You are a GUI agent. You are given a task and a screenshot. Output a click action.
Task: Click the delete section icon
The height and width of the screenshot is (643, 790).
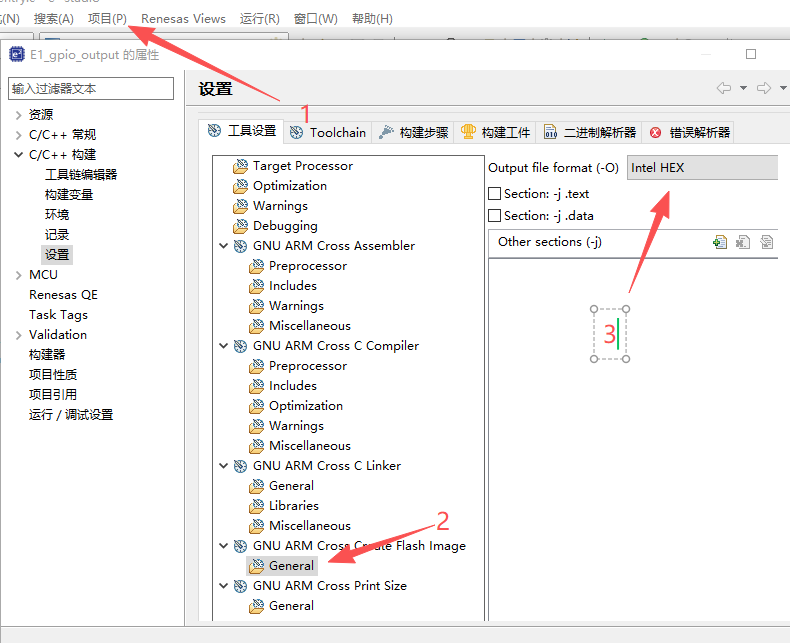[x=743, y=242]
